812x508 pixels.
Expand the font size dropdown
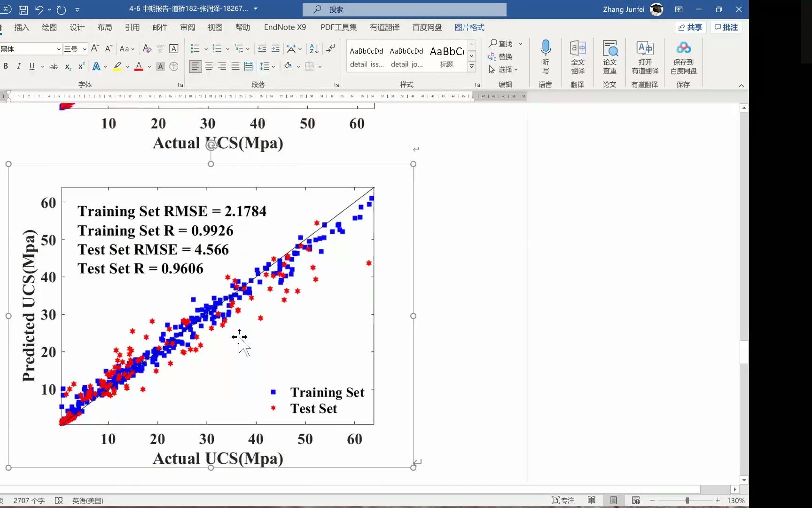tap(85, 49)
